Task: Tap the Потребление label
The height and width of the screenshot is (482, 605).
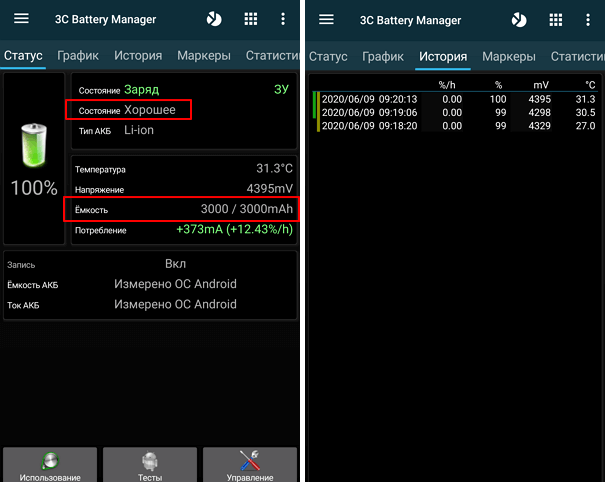Action: tap(100, 231)
